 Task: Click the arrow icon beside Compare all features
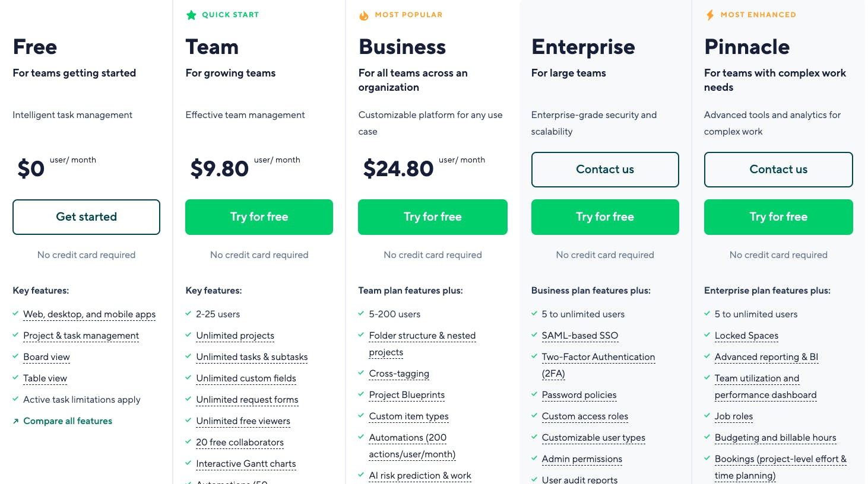15,421
